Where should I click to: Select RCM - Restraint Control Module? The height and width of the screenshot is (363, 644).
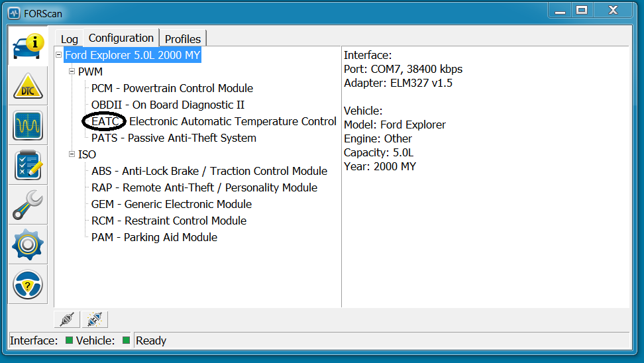point(168,221)
